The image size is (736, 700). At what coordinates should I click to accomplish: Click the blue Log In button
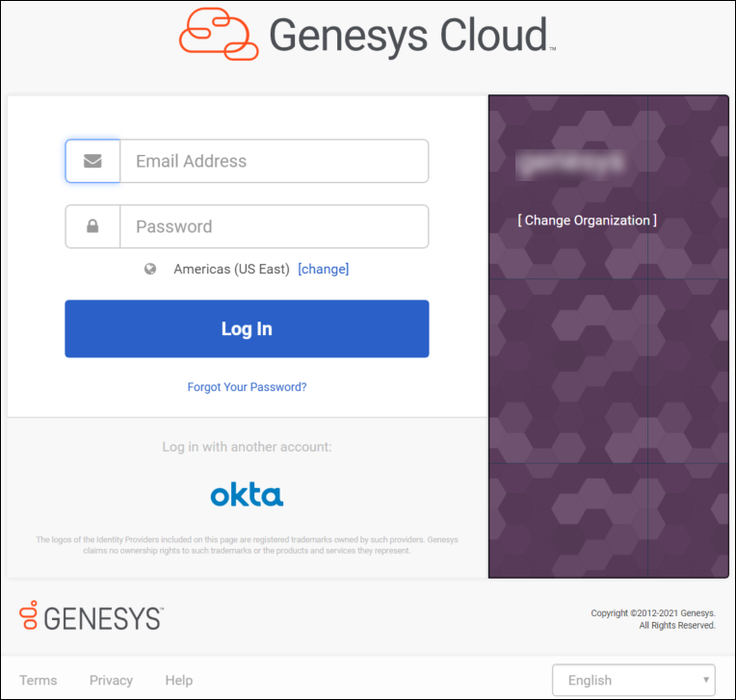[x=247, y=329]
